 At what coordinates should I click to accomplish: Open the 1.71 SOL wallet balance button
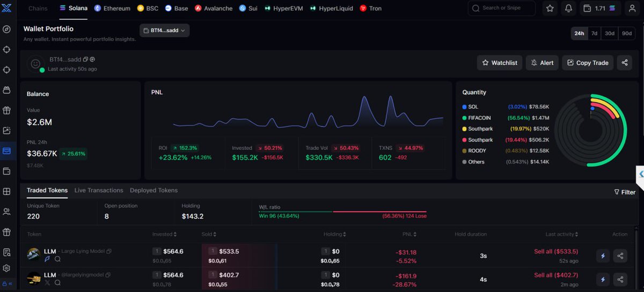click(x=601, y=9)
